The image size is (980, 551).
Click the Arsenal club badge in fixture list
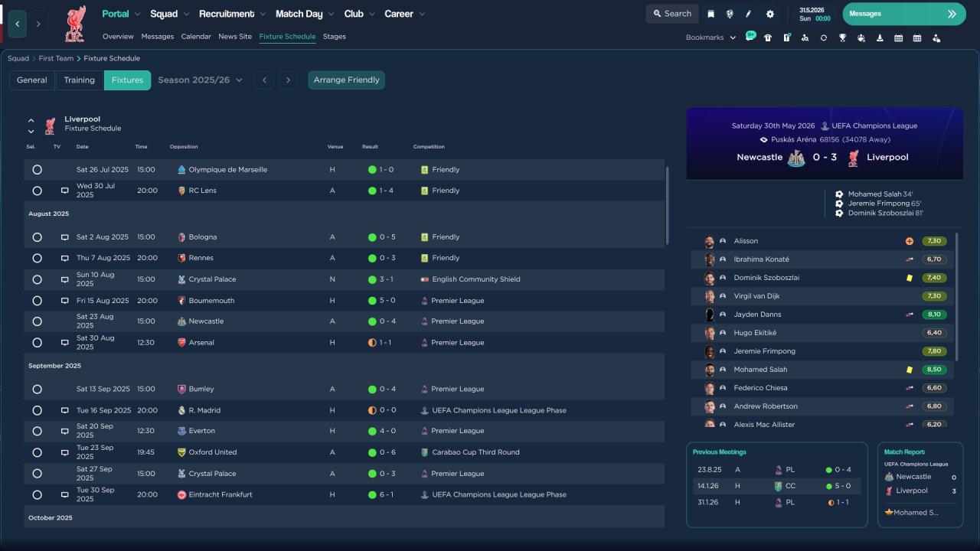click(x=181, y=343)
